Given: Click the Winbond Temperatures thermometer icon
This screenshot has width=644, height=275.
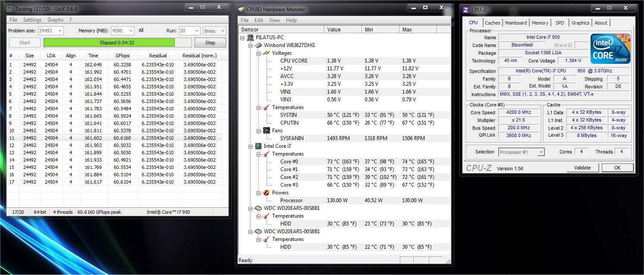Looking at the screenshot, I should pos(267,107).
